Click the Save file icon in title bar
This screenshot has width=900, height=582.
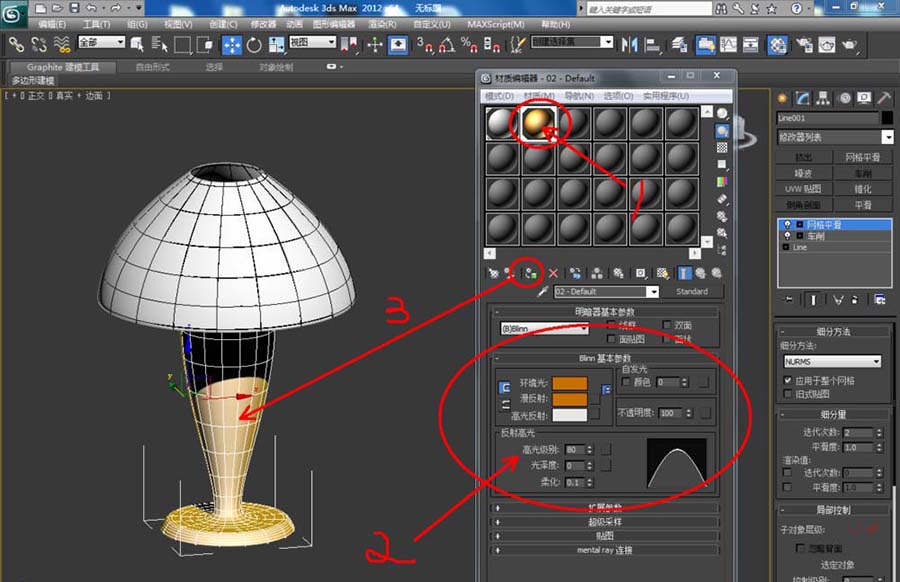[x=75, y=8]
